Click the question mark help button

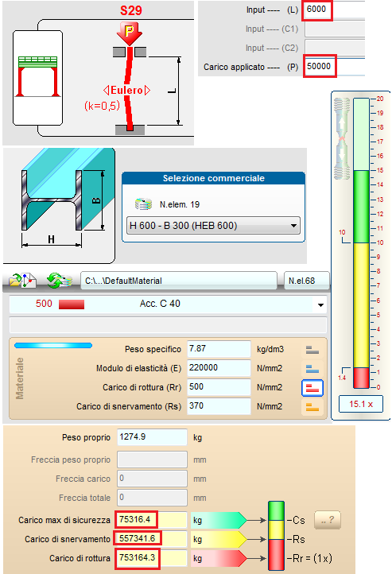point(328,520)
